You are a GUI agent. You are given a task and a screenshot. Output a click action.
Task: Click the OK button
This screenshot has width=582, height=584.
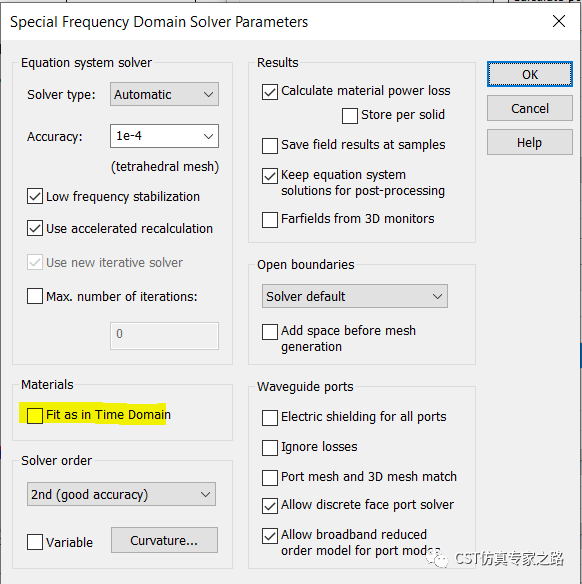pyautogui.click(x=529, y=74)
